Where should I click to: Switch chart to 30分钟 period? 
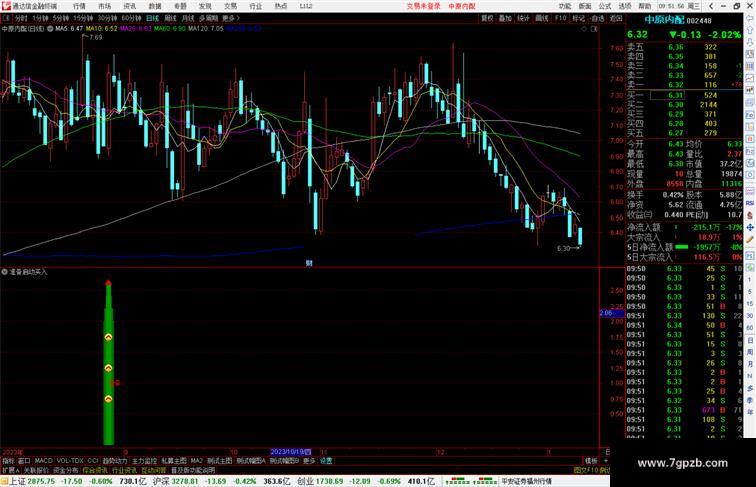point(107,18)
